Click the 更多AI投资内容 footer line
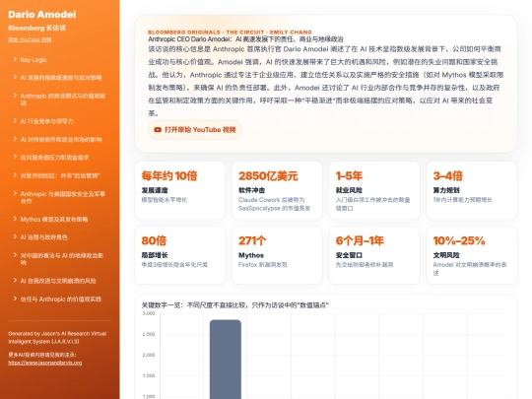Viewport: 532px width, 399px height. point(42,355)
